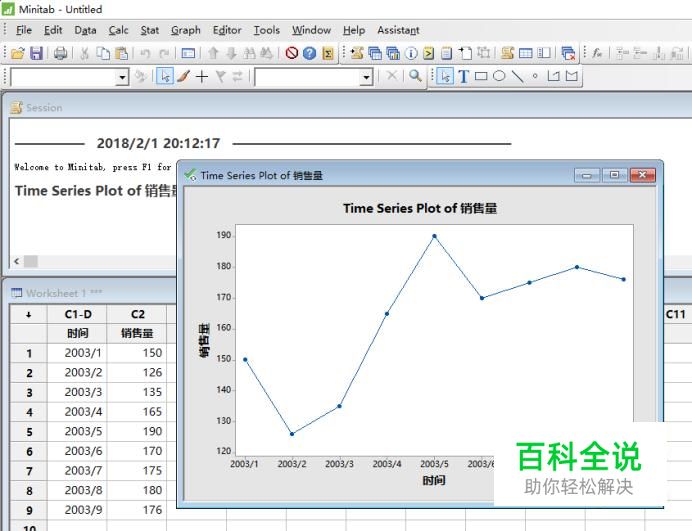Select the Rectangle drawing tool
Image resolution: width=692 pixels, height=531 pixels.
click(481, 76)
